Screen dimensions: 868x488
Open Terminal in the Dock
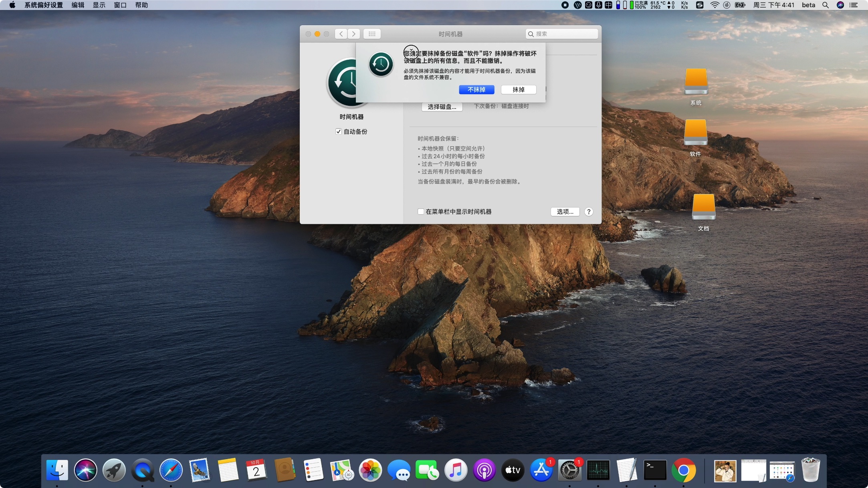(655, 470)
